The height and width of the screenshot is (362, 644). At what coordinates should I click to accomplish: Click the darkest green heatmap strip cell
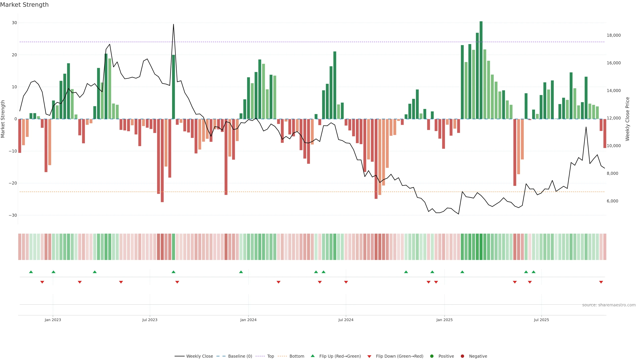(x=481, y=247)
